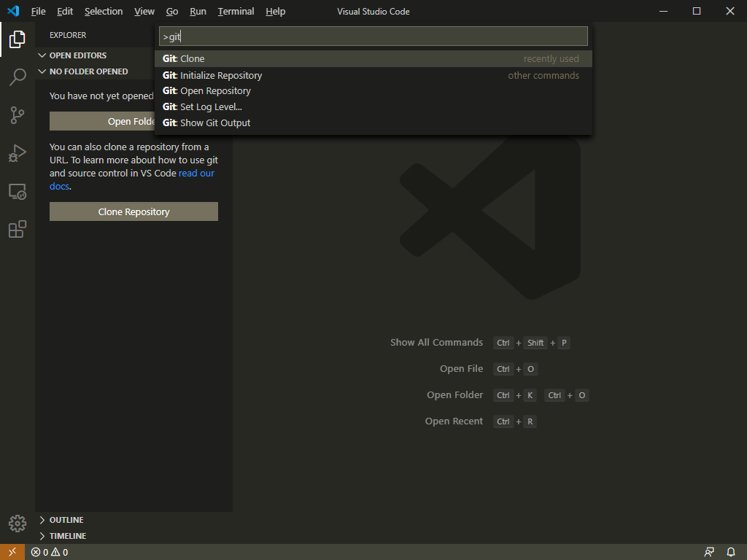Open the Extensions view icon
747x560 pixels.
point(18,229)
